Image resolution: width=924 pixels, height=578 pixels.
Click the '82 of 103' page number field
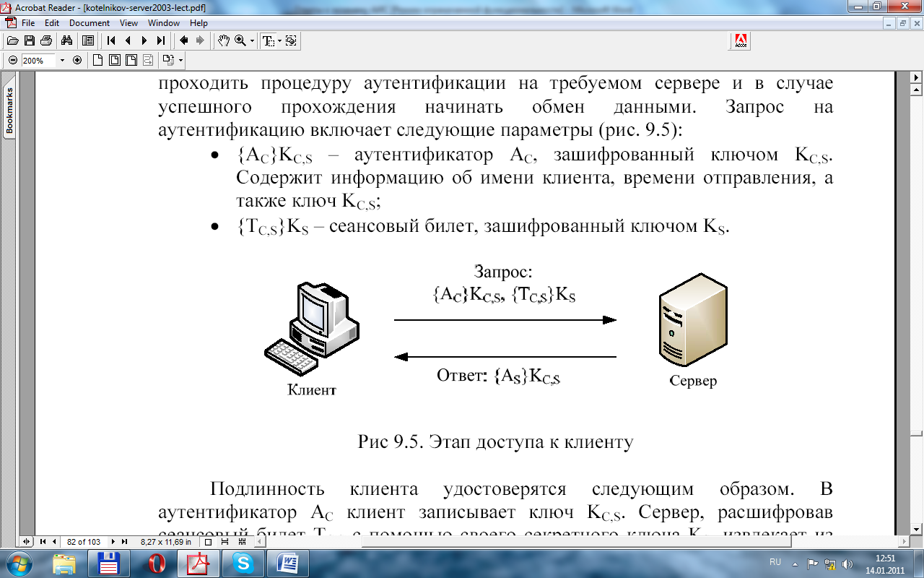point(84,541)
